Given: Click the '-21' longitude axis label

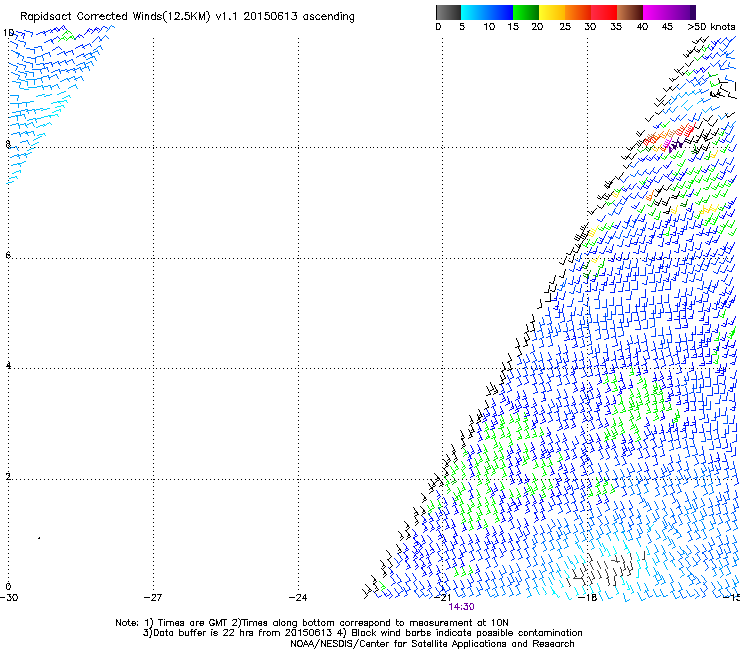Looking at the screenshot, I should pyautogui.click(x=442, y=598).
